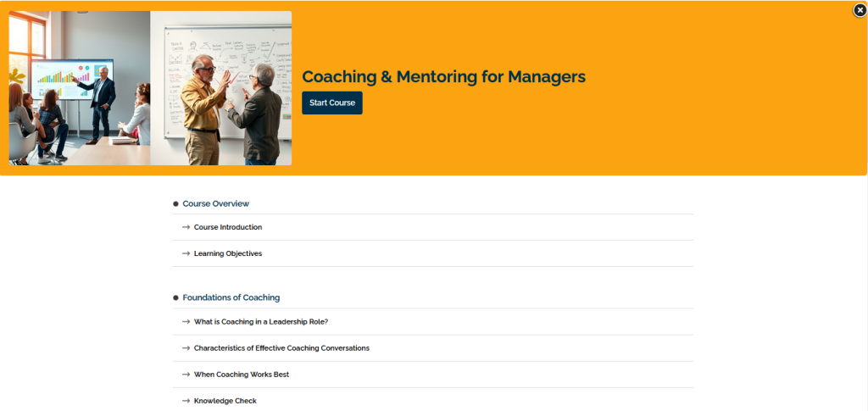Click the Coaching & Mentoring for Managers title
The width and height of the screenshot is (868, 411).
point(443,76)
